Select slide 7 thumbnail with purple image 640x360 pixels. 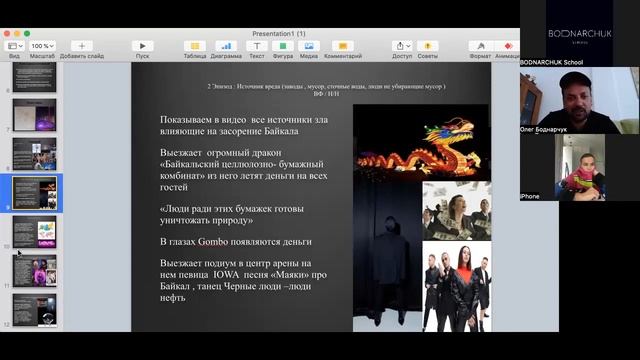point(34,115)
